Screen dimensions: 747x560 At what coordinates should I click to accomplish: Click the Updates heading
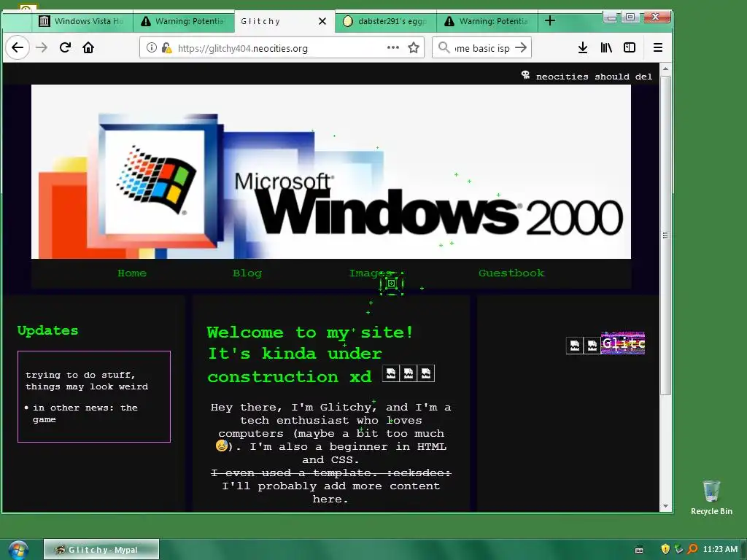[47, 330]
